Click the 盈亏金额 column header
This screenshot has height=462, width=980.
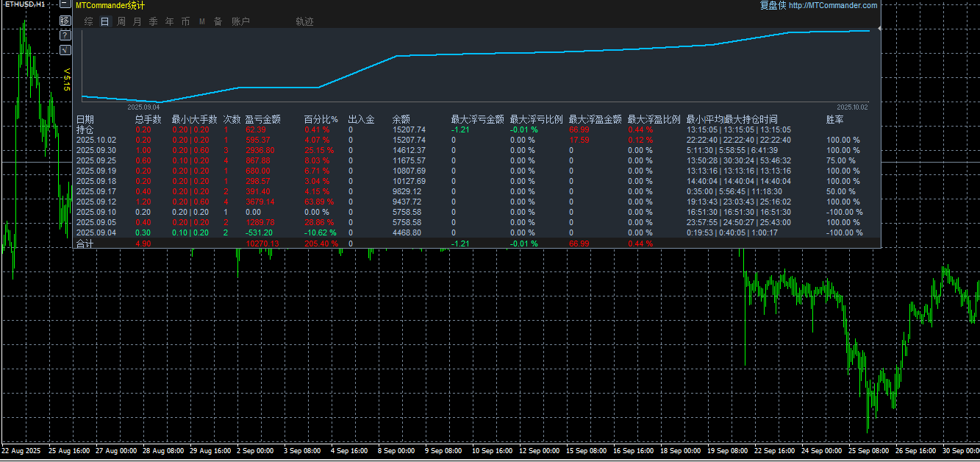pos(263,119)
